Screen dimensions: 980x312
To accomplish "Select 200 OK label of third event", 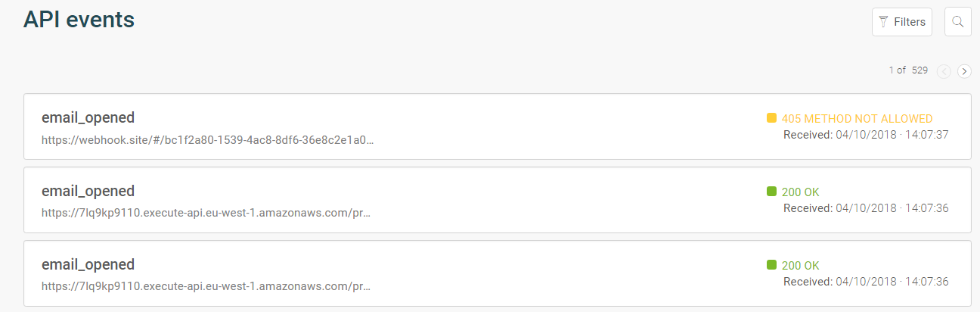I will 800,266.
